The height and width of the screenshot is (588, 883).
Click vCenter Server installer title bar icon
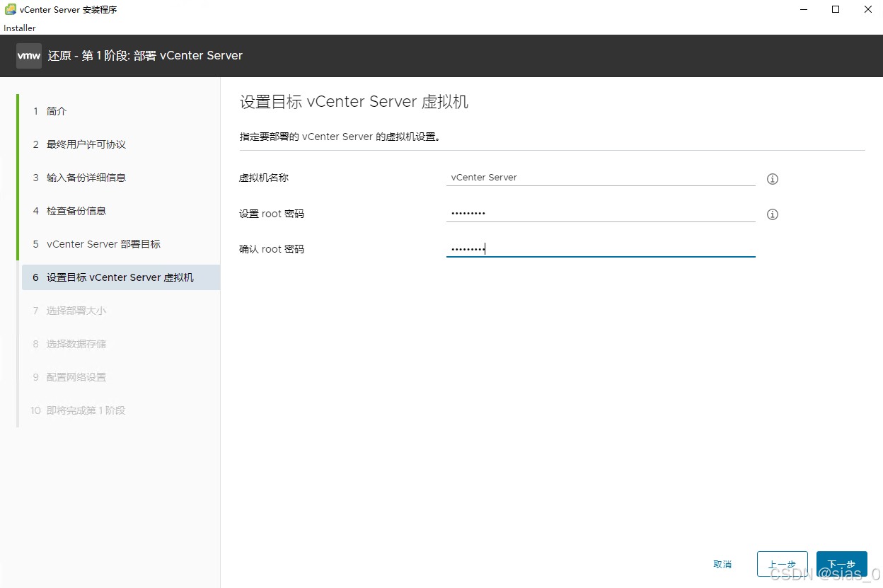(x=11, y=10)
